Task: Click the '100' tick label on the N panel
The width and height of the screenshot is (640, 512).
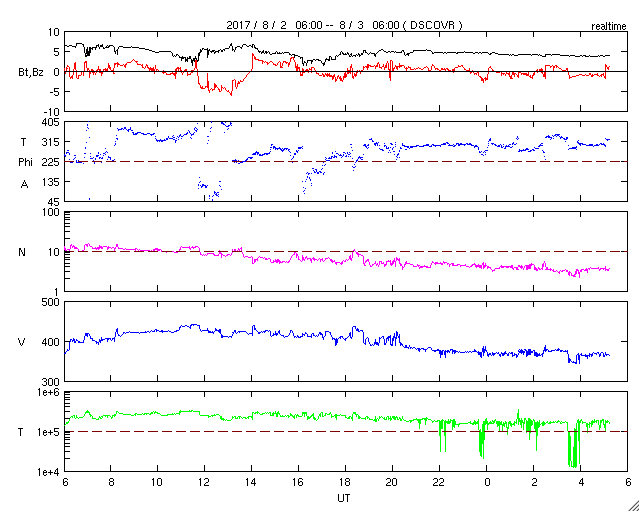Action: (x=51, y=212)
